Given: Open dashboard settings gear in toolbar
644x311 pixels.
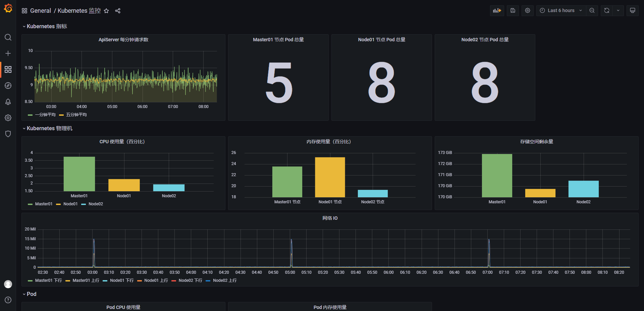Looking at the screenshot, I should coord(528,10).
